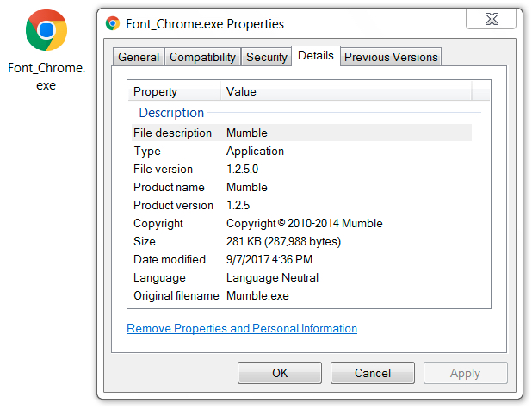Viewport: 532px width, 409px height.
Task: Click the Chrome icon in dialog title bar
Action: [113, 23]
